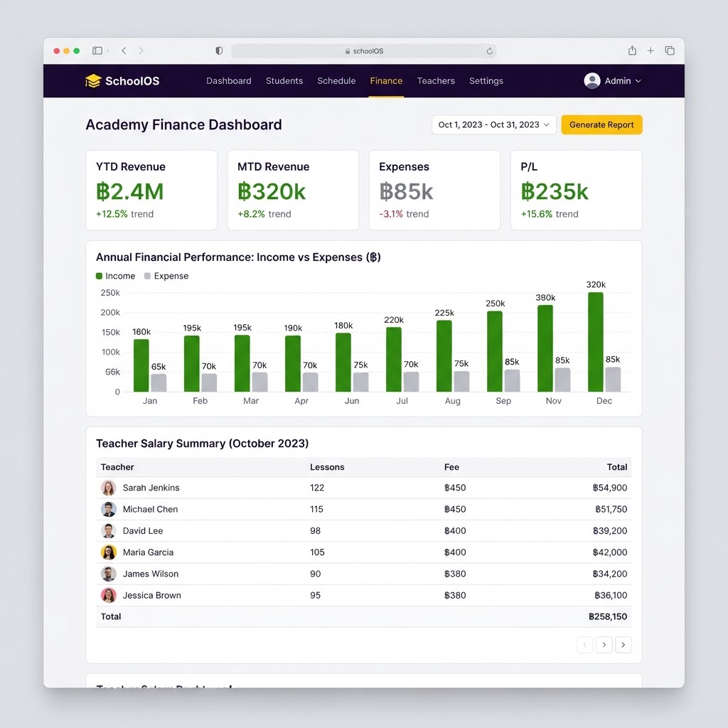Add a new tab with plus icon

point(651,50)
